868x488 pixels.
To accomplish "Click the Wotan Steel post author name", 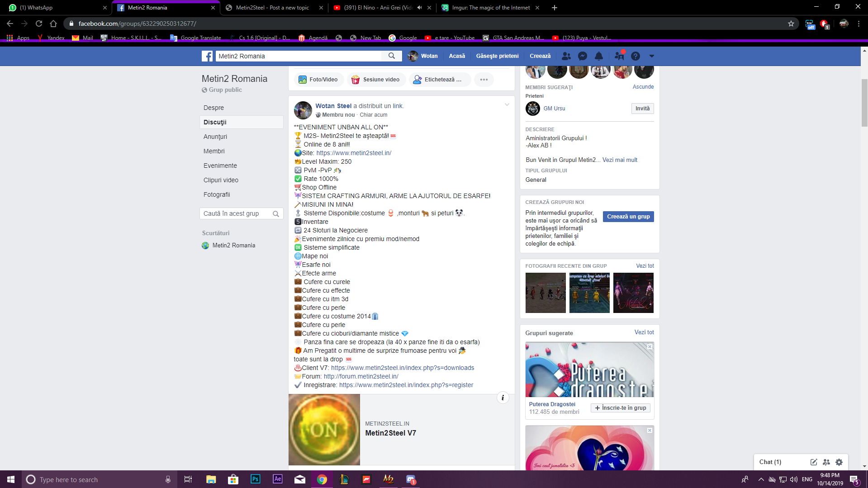I will 333,106.
